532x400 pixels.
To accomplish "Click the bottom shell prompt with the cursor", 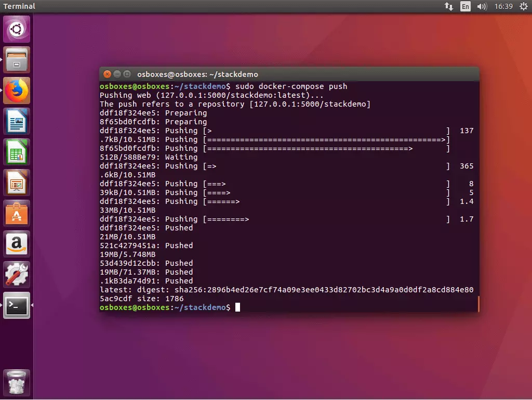I will click(170, 307).
